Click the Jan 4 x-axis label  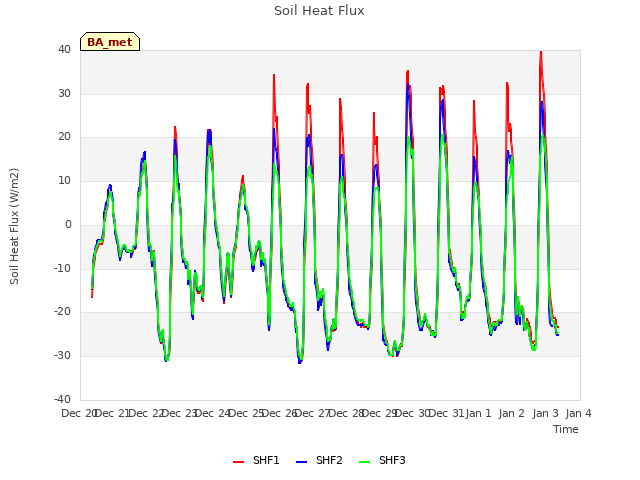pyautogui.click(x=579, y=413)
